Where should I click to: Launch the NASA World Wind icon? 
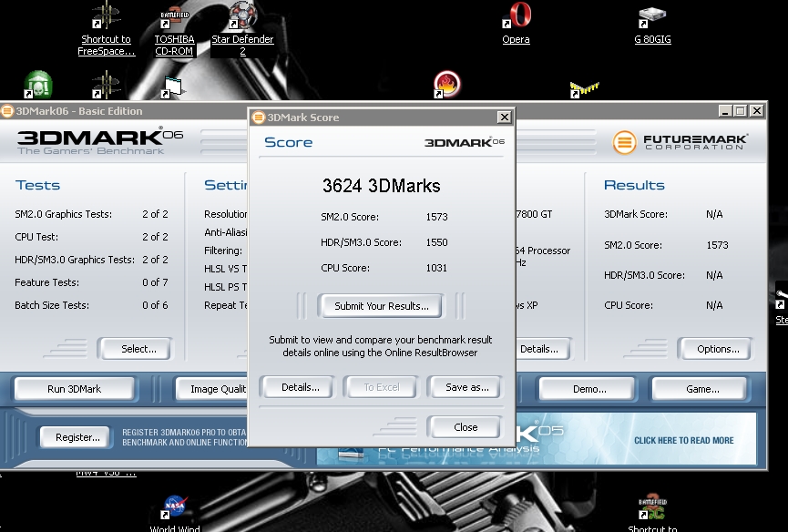click(x=174, y=507)
